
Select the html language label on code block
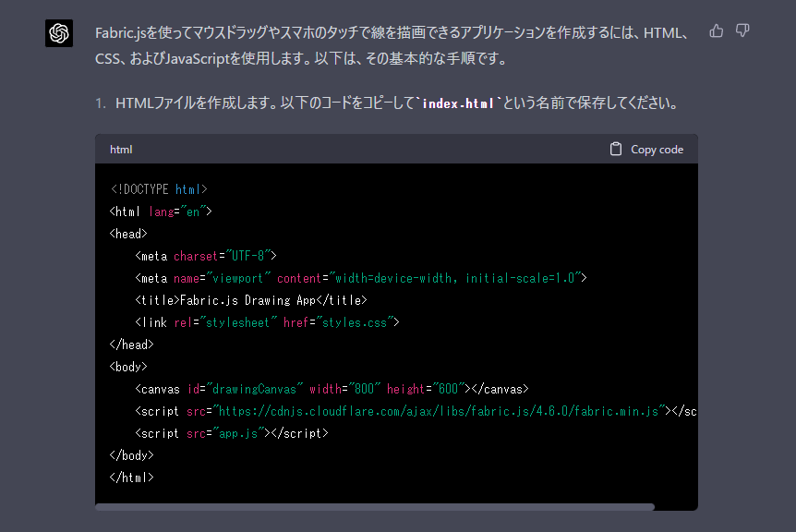120,149
